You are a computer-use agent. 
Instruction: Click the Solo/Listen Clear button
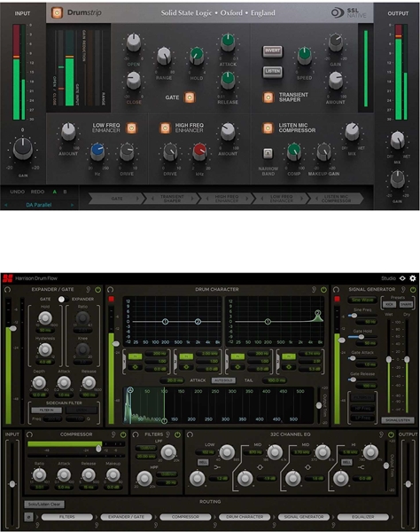[x=44, y=505]
